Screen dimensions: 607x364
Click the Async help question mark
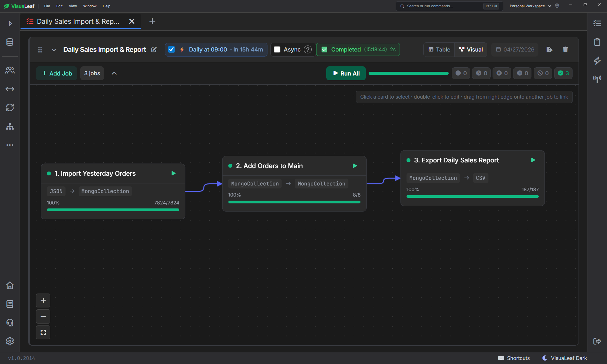point(308,50)
